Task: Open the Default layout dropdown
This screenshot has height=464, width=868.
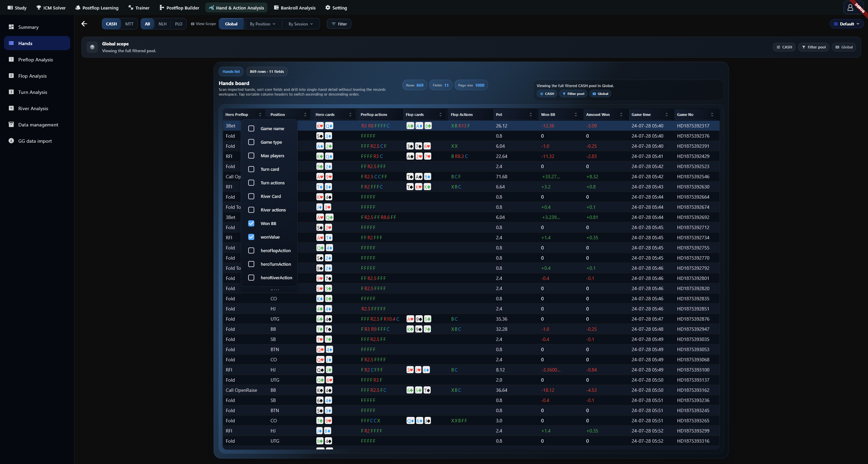Action: point(846,24)
